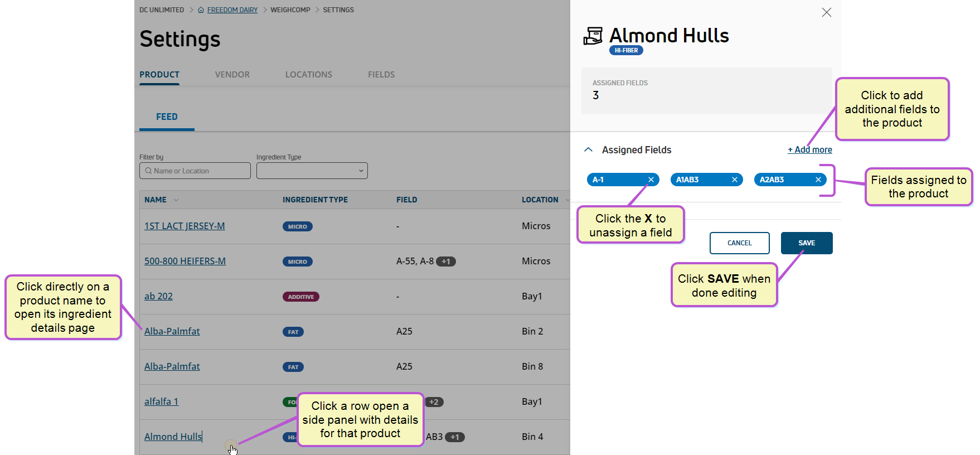Open the LOCATIONS tab
Image resolution: width=980 pixels, height=455 pixels.
pyautogui.click(x=309, y=75)
